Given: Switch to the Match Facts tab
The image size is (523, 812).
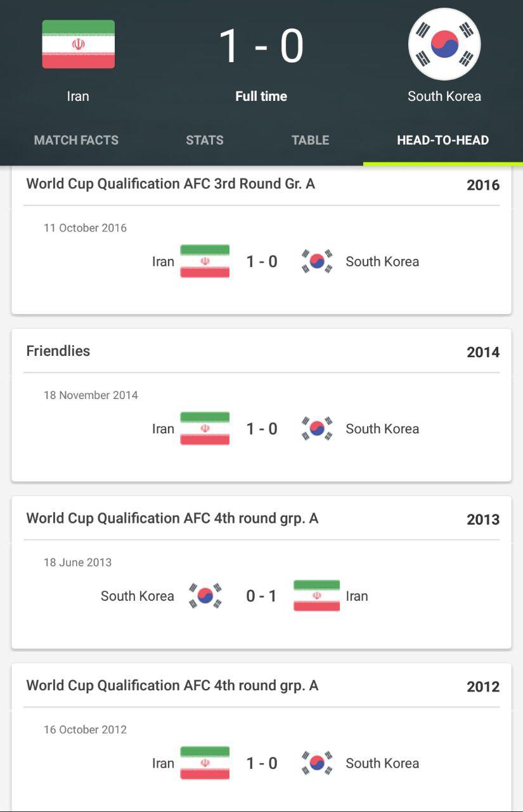Looking at the screenshot, I should point(76,140).
